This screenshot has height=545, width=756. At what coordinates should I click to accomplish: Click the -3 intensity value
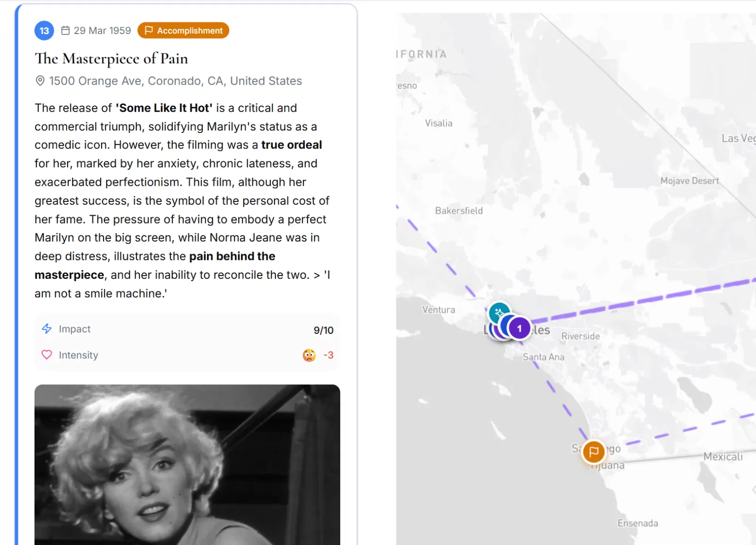[x=328, y=355]
